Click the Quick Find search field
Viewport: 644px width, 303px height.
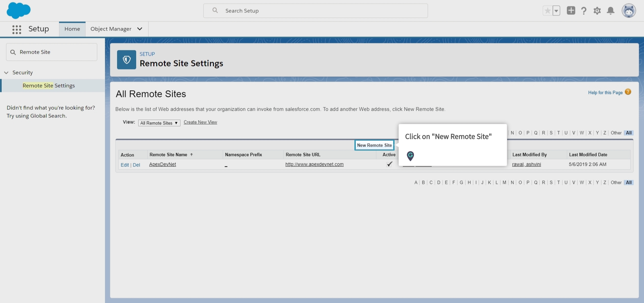click(51, 52)
